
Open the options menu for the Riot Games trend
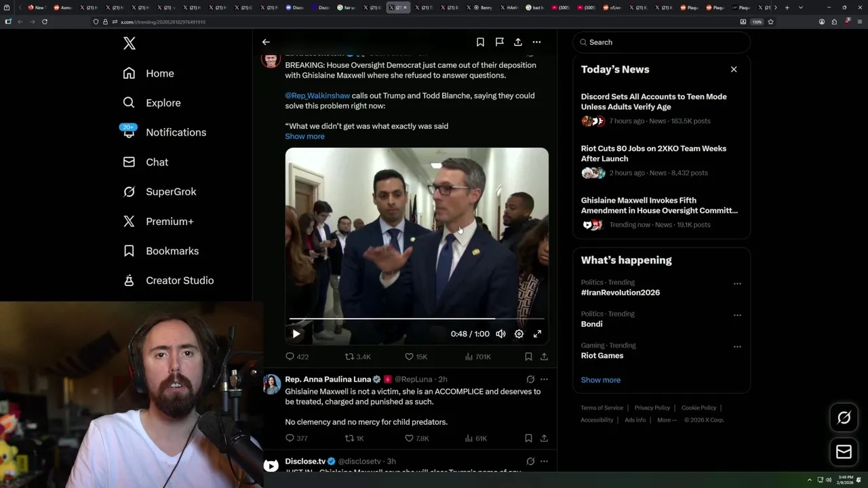point(737,347)
